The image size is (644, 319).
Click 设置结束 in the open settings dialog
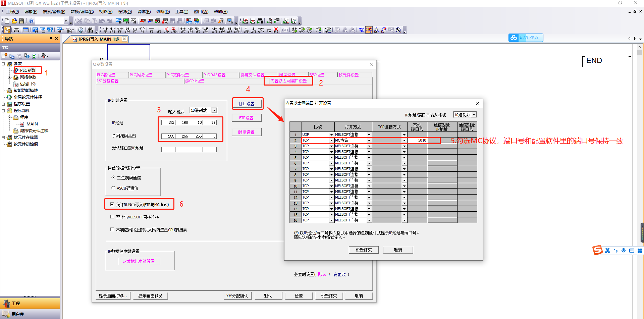click(364, 250)
